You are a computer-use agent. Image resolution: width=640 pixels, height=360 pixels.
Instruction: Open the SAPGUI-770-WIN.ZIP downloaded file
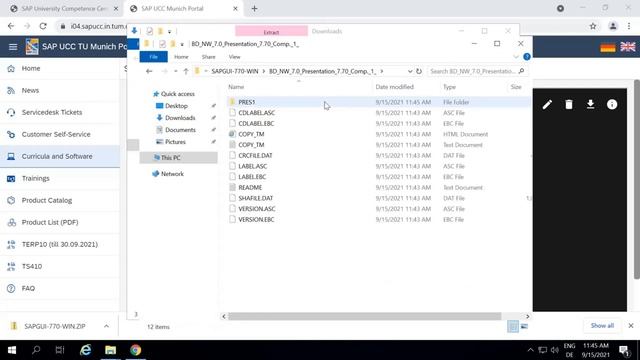pyautogui.click(x=55, y=326)
